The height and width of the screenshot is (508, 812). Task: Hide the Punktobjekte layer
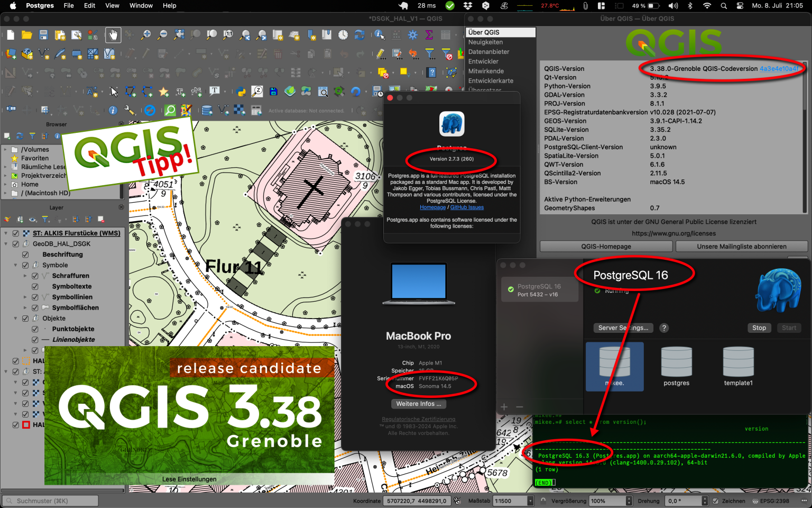click(x=34, y=329)
